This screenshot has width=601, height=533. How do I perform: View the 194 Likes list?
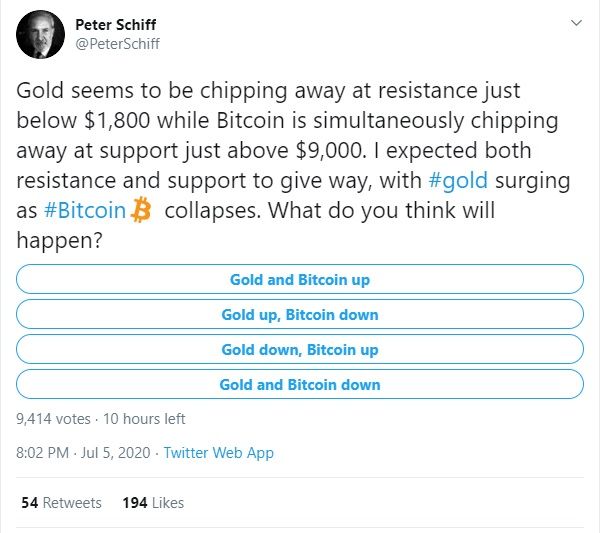pos(153,502)
